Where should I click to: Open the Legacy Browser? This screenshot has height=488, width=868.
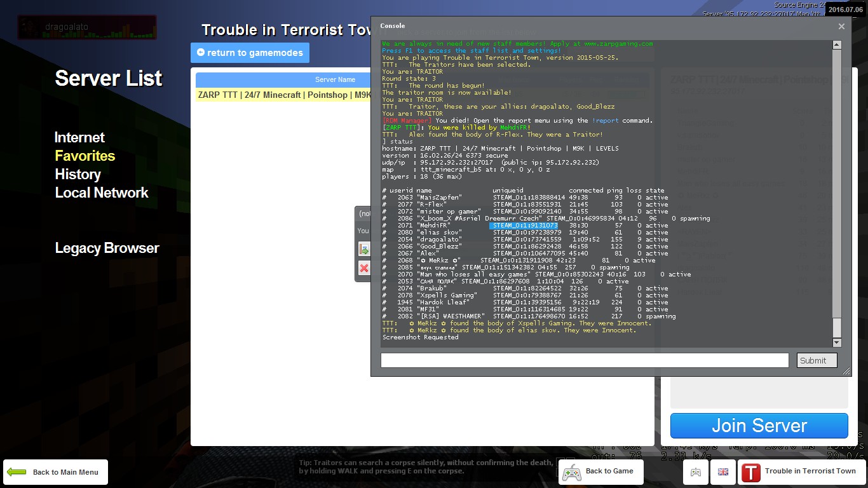[107, 248]
